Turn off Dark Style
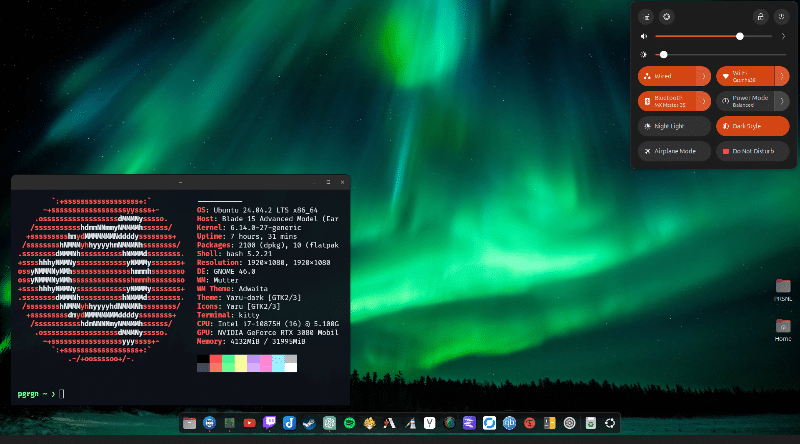 (x=753, y=126)
